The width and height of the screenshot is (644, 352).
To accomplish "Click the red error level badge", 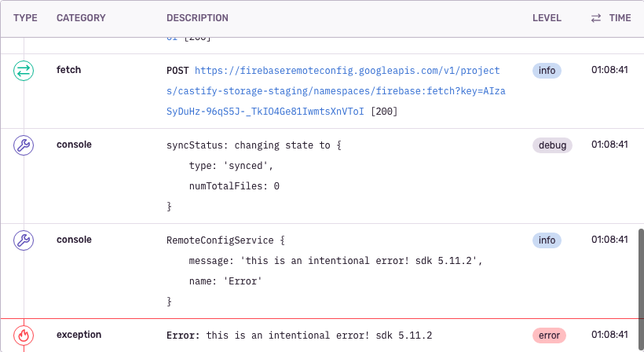I will (549, 335).
